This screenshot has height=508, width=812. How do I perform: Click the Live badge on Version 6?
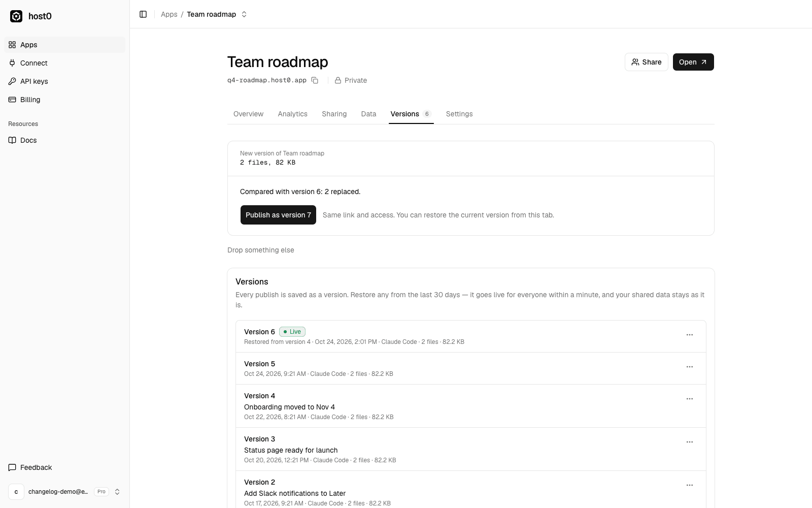click(x=292, y=332)
